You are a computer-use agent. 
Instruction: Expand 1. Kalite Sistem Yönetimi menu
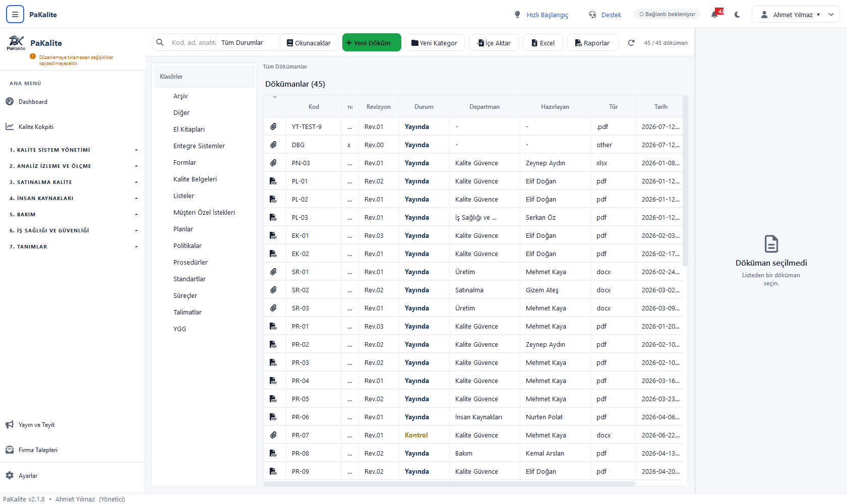tap(73, 150)
